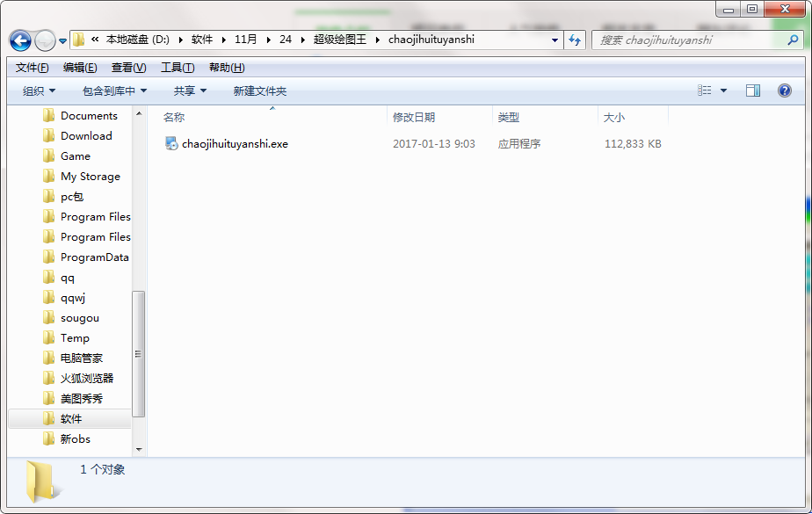Open the 组织 dropdown in toolbar

pyautogui.click(x=39, y=90)
